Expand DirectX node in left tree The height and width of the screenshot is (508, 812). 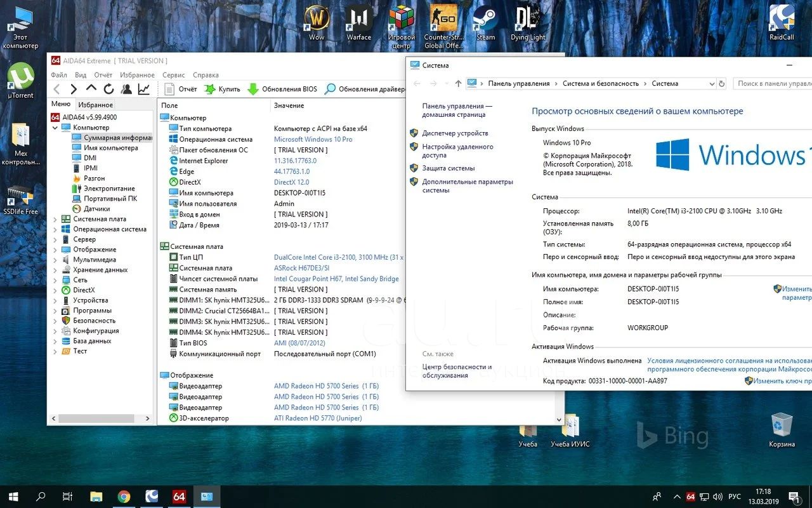click(x=55, y=290)
